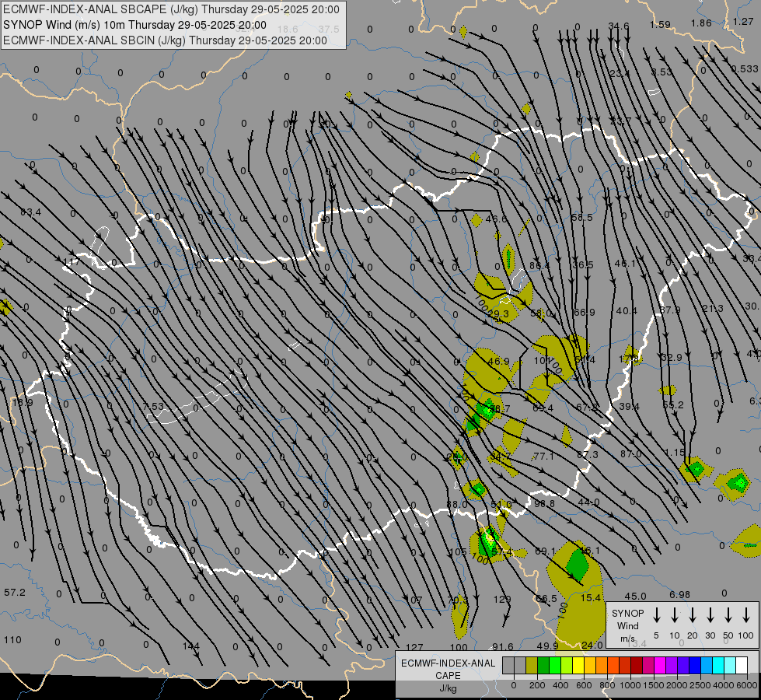Click the ECMWF-INDEX-ANAL CAPE legend label
Viewport: 761px width, 700px height.
pyautogui.click(x=448, y=669)
